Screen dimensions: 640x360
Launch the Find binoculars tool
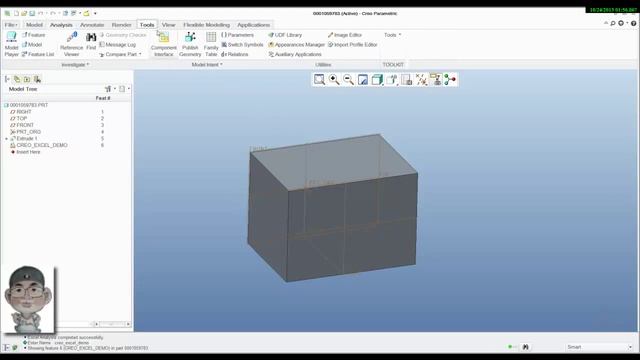(x=91, y=41)
